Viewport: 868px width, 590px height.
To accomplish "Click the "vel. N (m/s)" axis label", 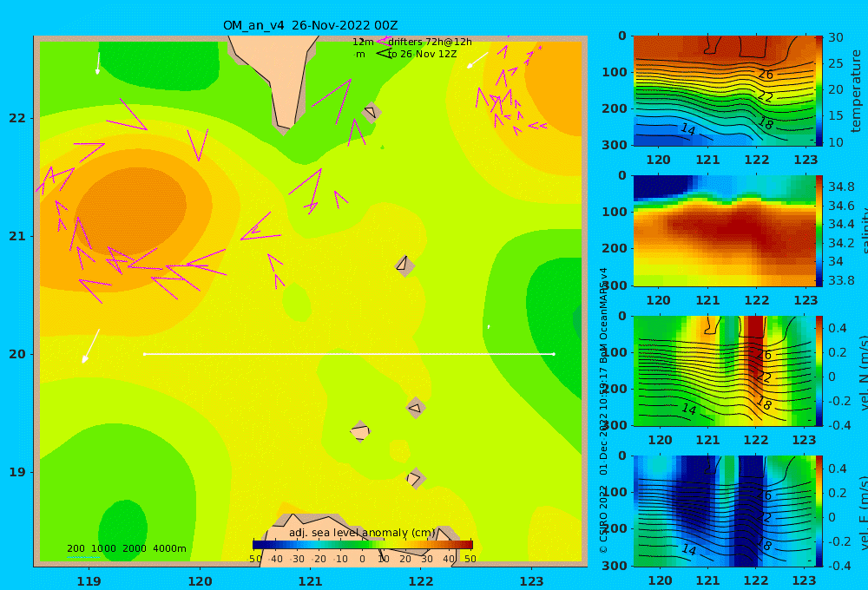I will [863, 372].
